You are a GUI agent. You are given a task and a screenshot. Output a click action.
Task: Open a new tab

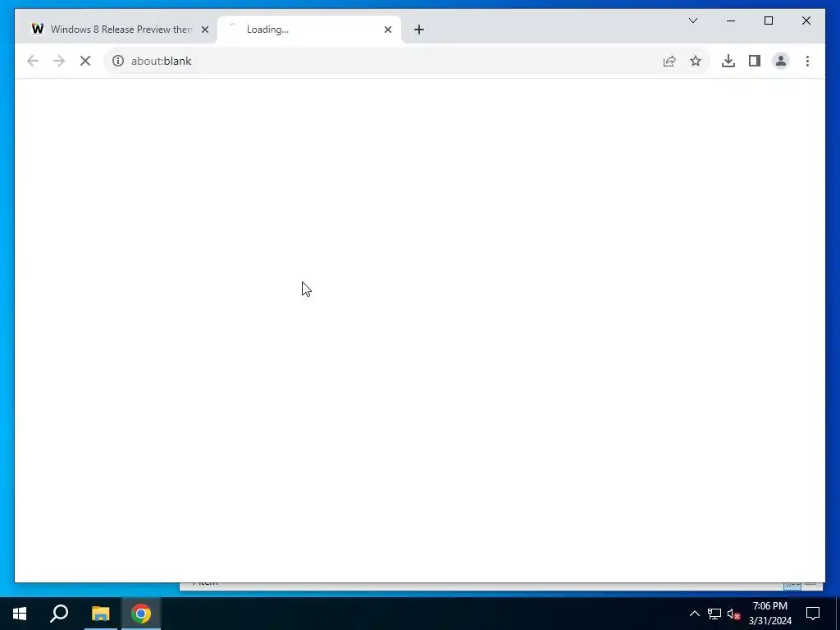point(419,30)
